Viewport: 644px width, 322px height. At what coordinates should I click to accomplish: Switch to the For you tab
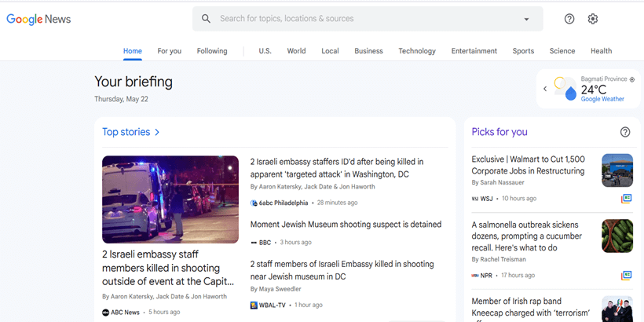[169, 51]
